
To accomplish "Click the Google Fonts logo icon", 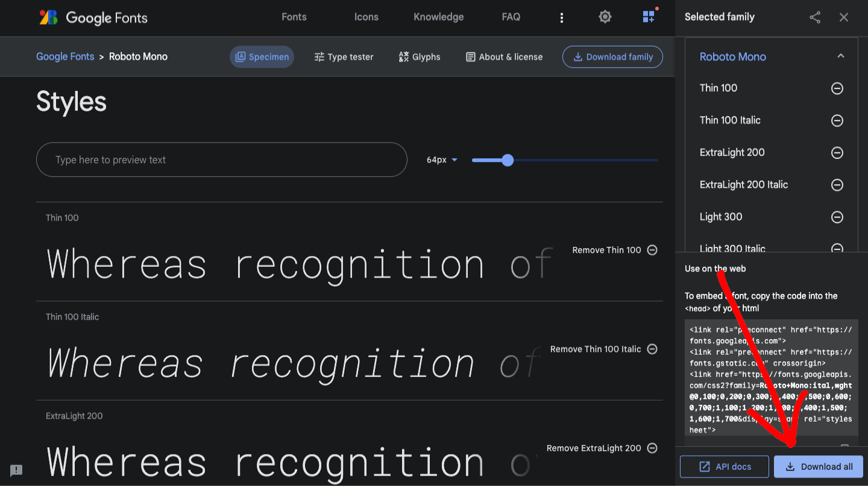I will coord(48,17).
